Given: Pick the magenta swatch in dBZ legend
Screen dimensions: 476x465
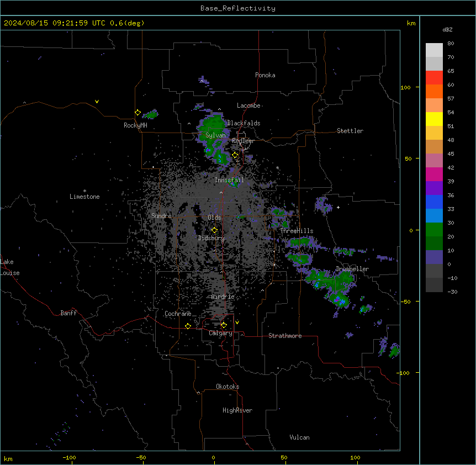Looking at the screenshot, I should [434, 174].
